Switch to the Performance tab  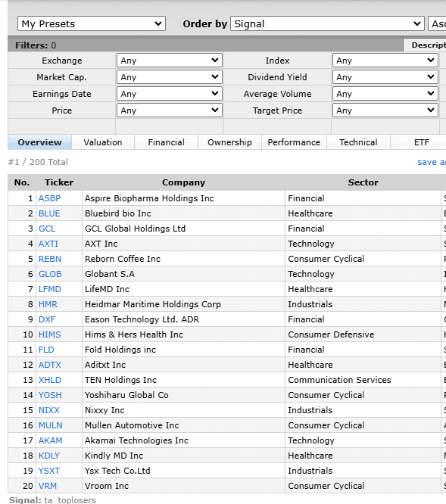tap(294, 142)
